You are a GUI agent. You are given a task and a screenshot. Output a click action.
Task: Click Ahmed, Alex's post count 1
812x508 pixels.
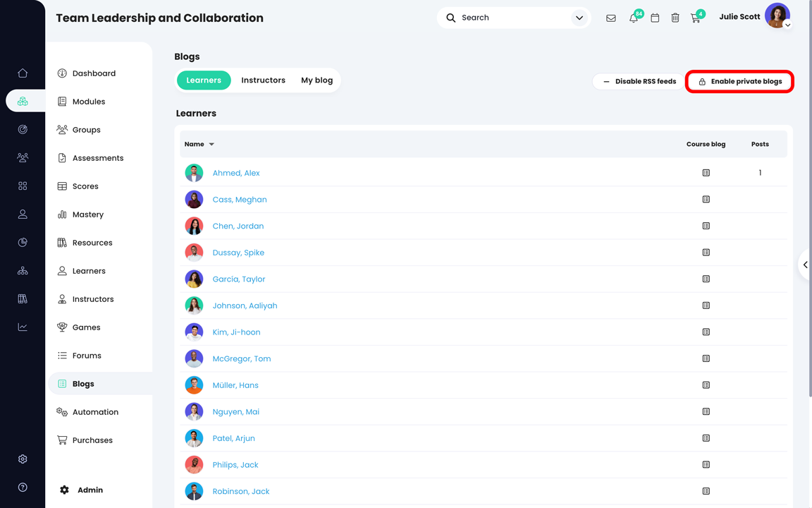[760, 173]
